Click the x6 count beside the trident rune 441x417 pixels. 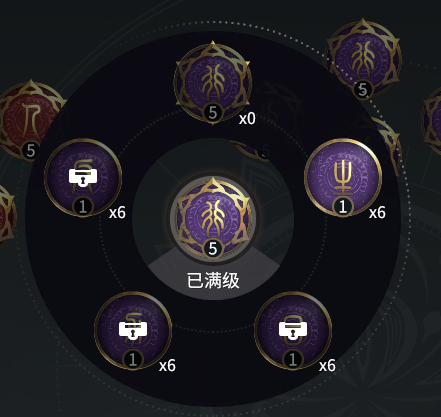pos(377,212)
